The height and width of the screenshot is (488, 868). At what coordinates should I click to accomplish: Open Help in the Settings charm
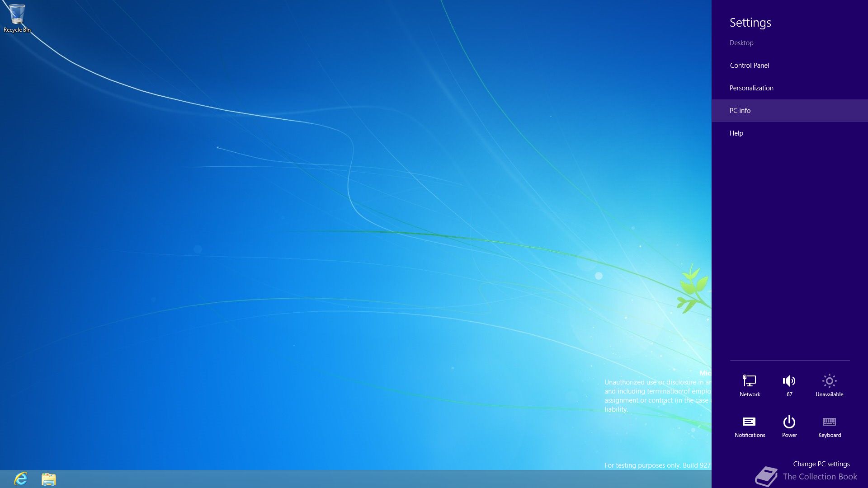tap(790, 133)
